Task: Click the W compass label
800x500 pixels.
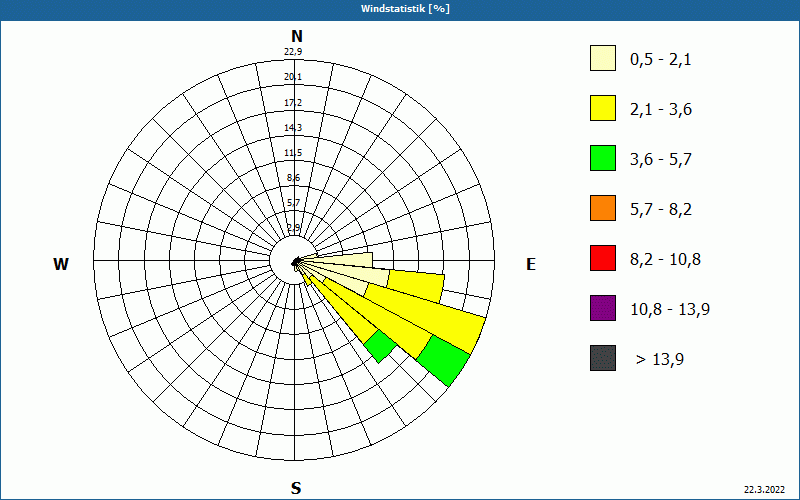Action: [x=61, y=264]
